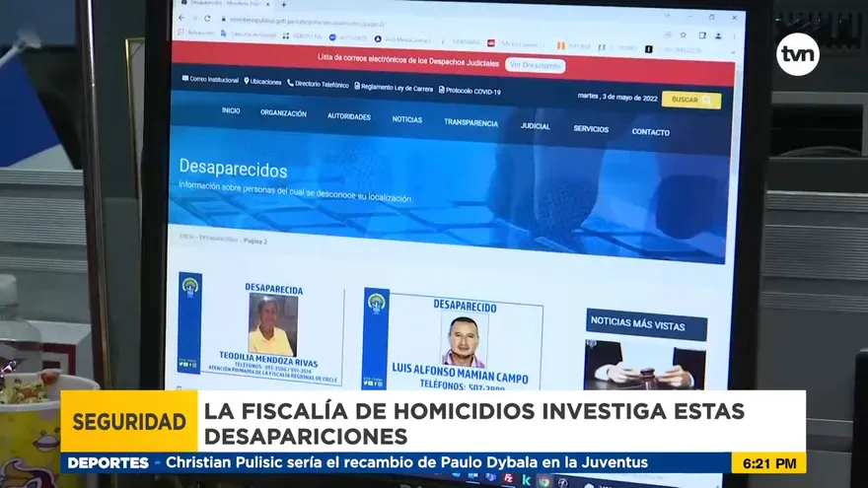This screenshot has width=868, height=488.
Task: Close the Desaparecidos browser tab
Action: (268, 4)
